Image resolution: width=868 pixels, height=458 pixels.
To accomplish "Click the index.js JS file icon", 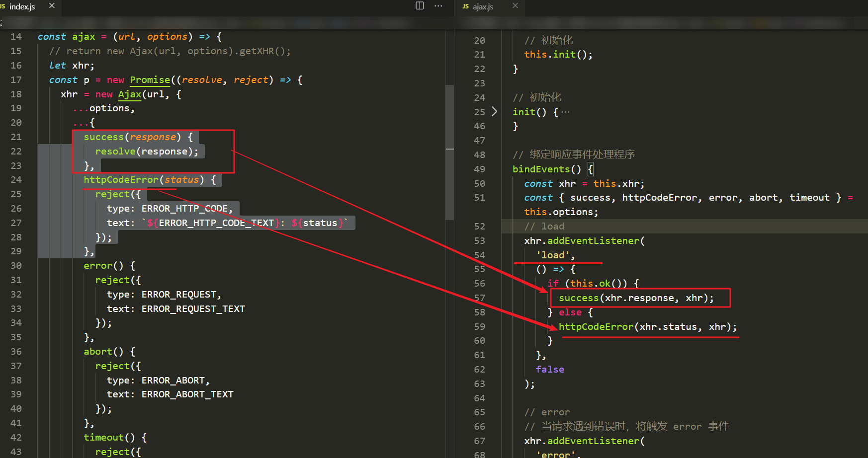I will pos(3,6).
